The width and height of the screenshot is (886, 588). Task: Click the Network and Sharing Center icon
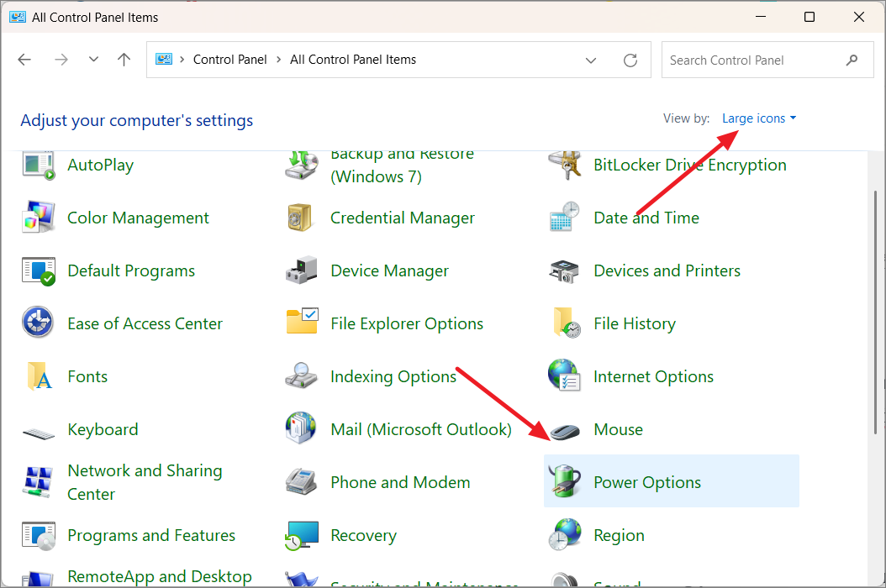(x=38, y=482)
